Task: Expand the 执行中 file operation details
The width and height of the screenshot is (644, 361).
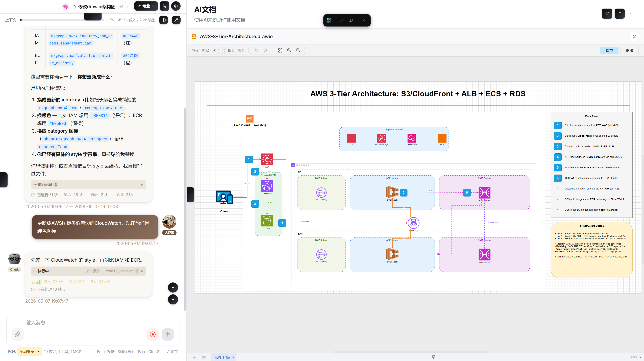Action: click(88, 271)
